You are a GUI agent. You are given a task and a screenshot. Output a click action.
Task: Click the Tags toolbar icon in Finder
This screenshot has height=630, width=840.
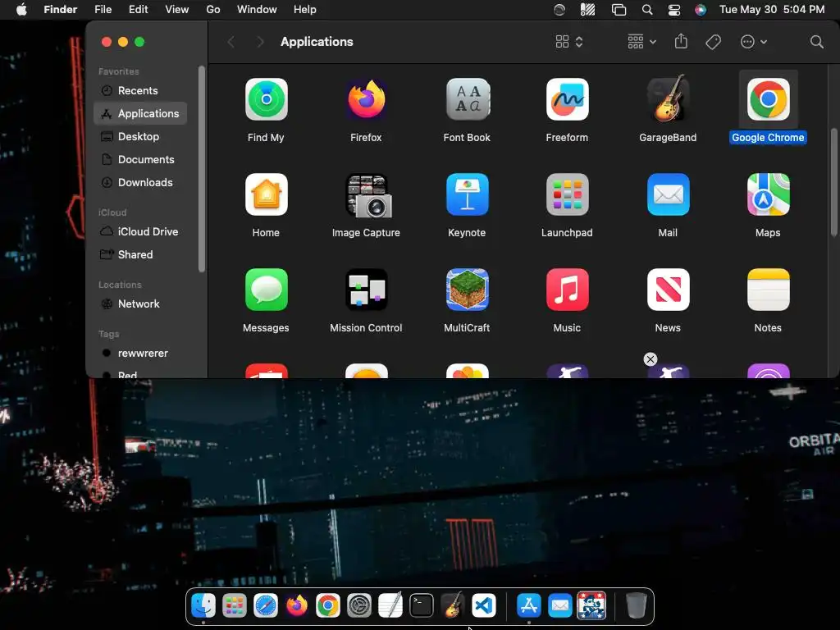click(713, 42)
